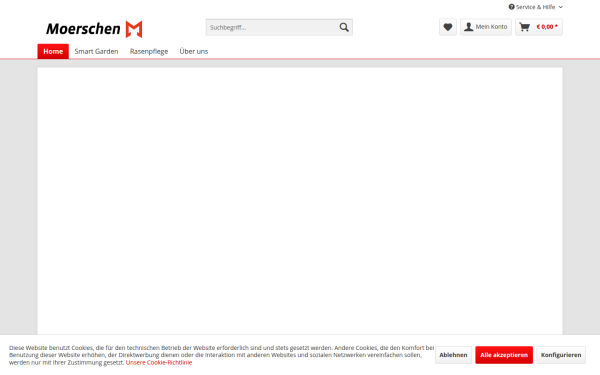Open the Rasenpflege menu

tap(149, 51)
